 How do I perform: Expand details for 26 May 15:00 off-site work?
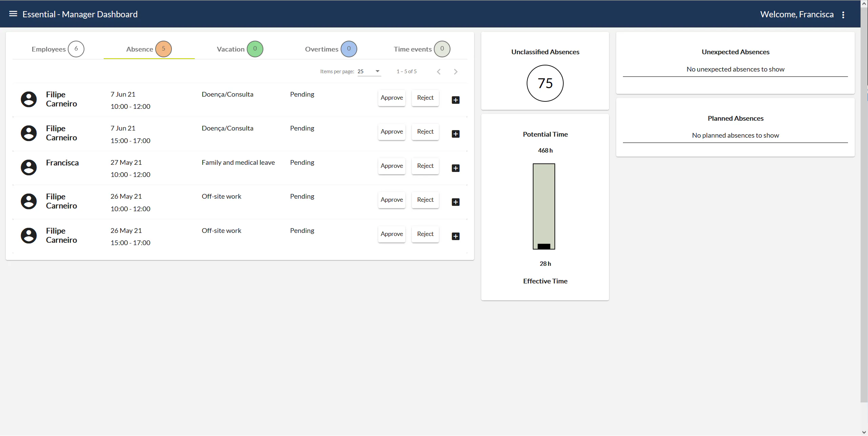[456, 236]
